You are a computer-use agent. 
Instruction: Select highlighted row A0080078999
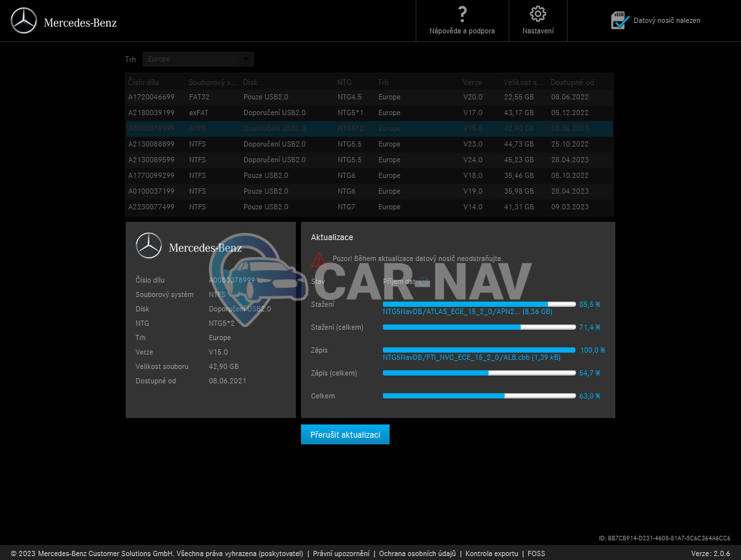click(x=370, y=128)
